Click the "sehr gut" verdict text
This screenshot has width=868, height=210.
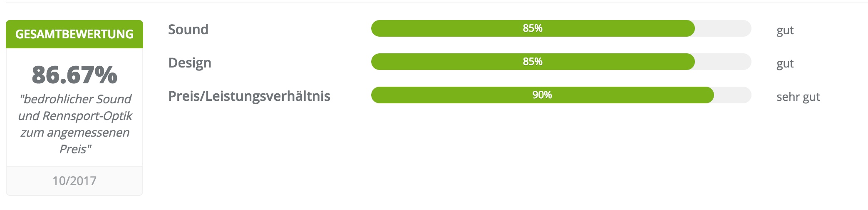798,97
